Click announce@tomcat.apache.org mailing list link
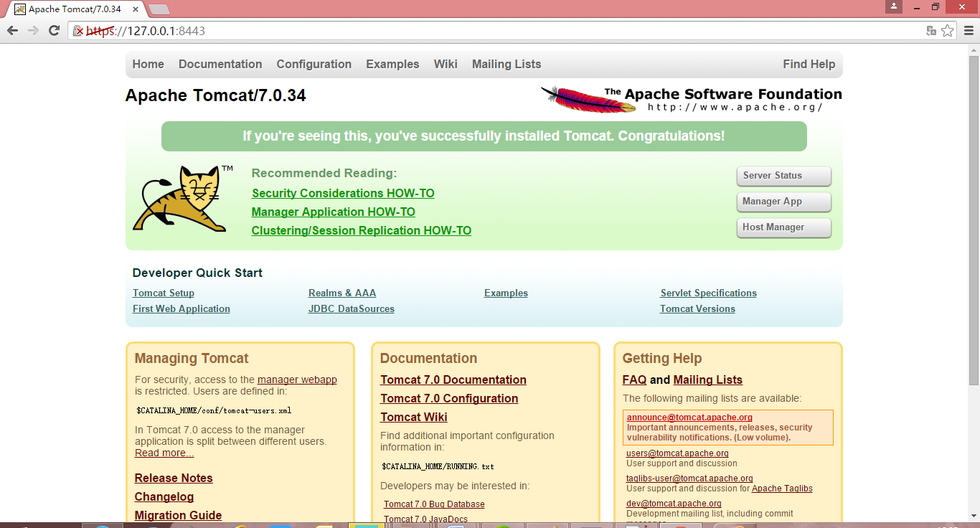 tap(689, 418)
